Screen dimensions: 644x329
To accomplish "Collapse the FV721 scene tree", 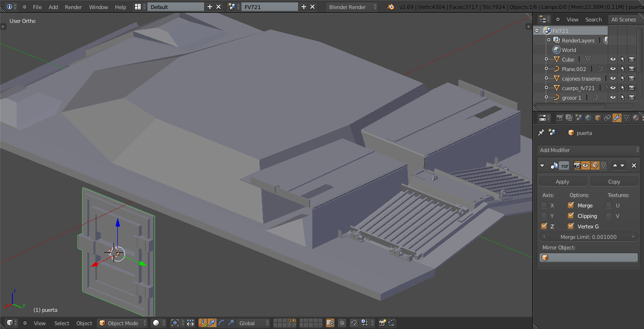I will pyautogui.click(x=537, y=31).
